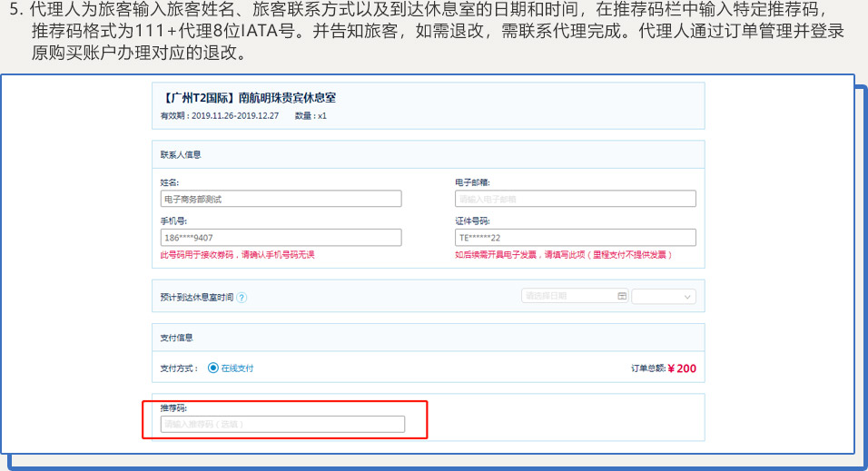
Task: Open the calendar icon in the date field
Action: [622, 296]
